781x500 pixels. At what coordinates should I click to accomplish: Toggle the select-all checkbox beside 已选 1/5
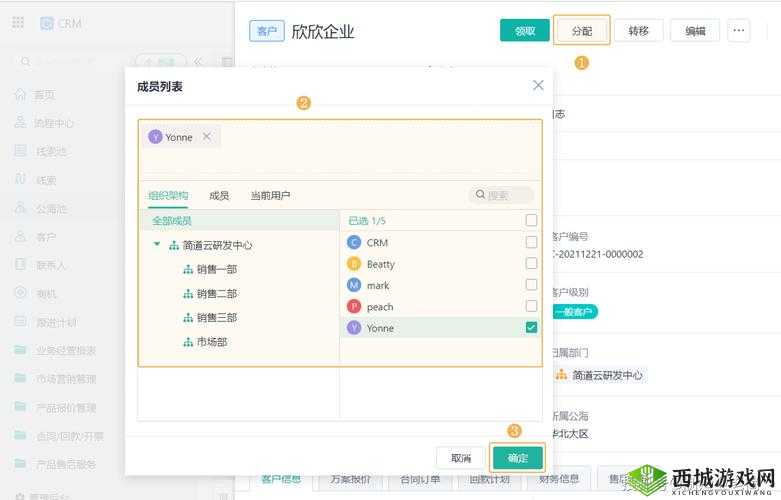tap(531, 220)
